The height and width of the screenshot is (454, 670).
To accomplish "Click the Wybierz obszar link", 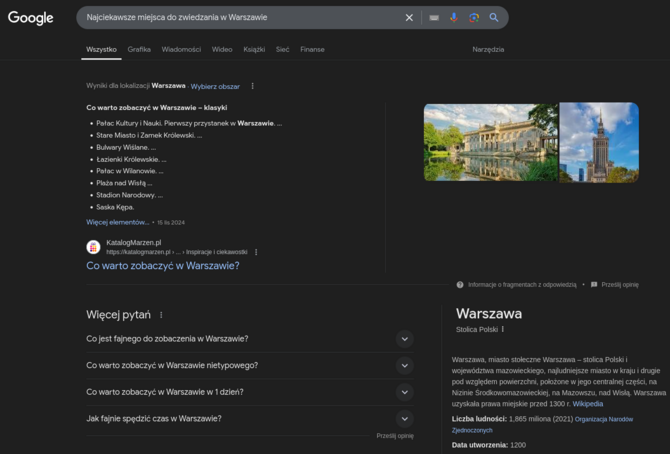I will click(215, 86).
